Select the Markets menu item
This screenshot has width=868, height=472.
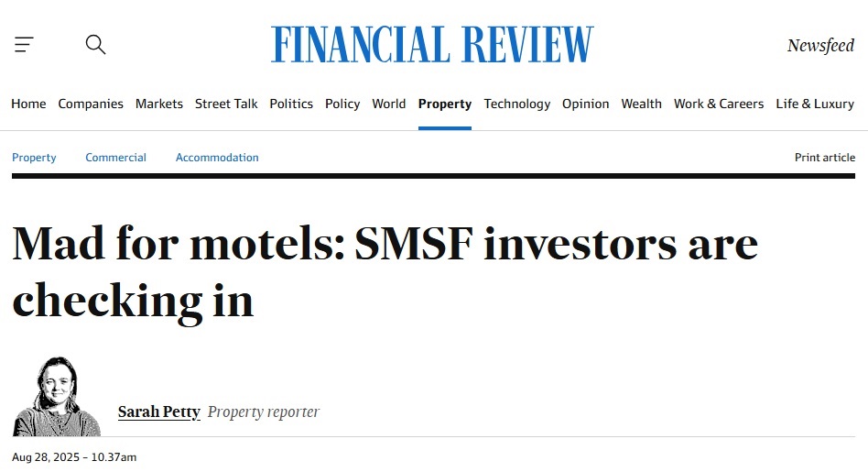click(159, 104)
